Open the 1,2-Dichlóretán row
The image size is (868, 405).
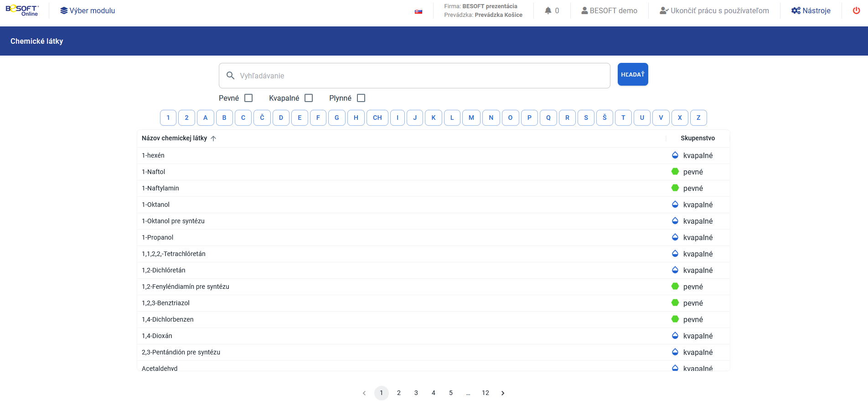433,270
